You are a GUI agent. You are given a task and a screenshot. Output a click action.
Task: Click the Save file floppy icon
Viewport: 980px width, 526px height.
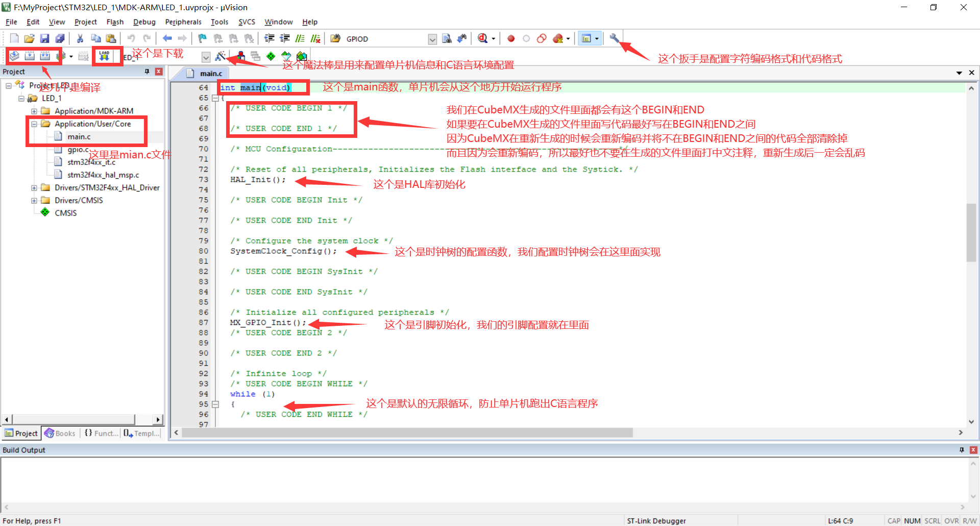pyautogui.click(x=44, y=38)
